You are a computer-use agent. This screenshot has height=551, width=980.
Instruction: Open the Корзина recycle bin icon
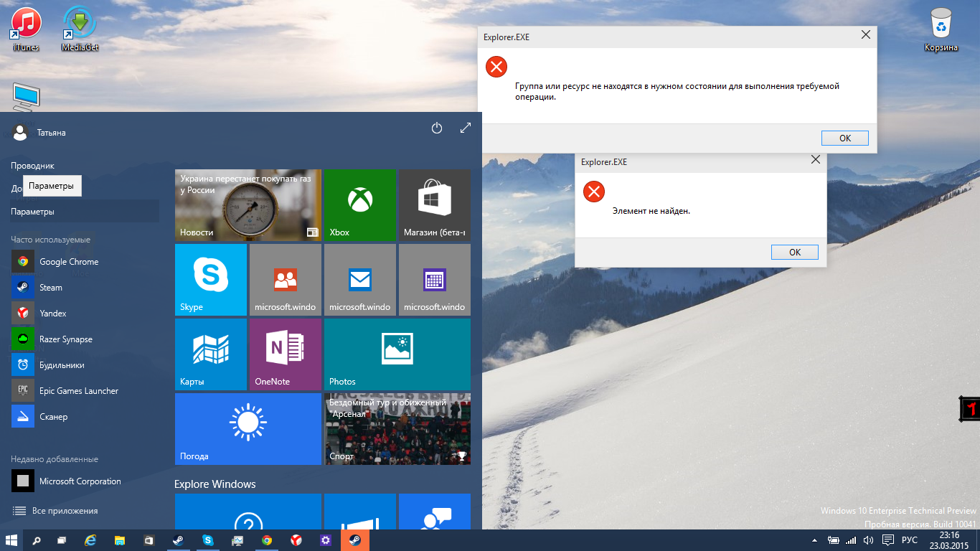pyautogui.click(x=941, y=29)
